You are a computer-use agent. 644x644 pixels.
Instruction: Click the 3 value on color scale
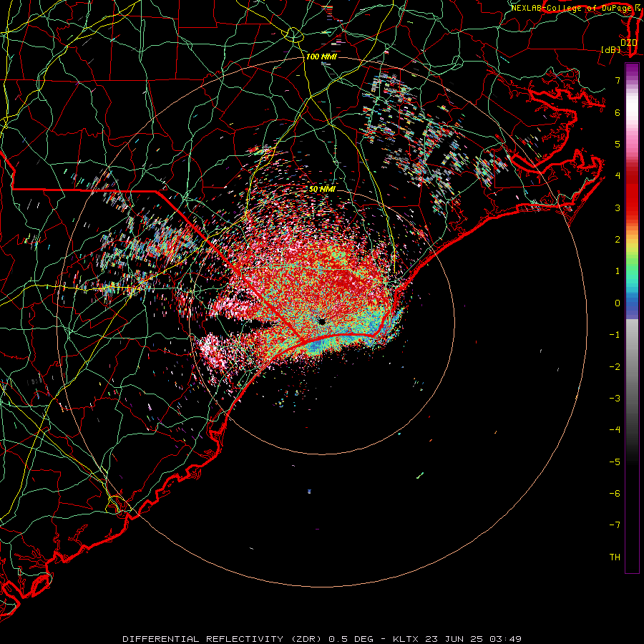coord(618,208)
